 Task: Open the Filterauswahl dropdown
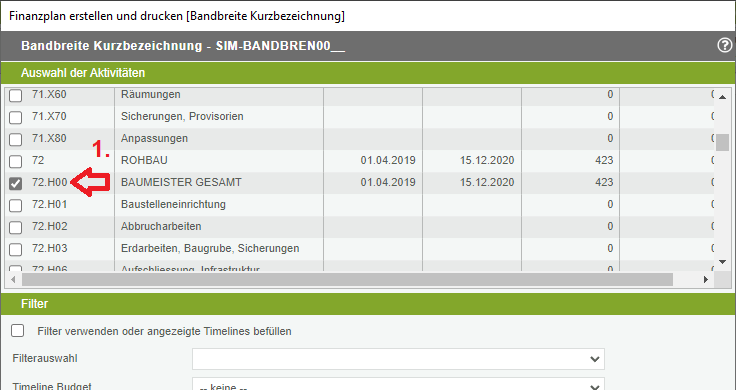[398, 359]
